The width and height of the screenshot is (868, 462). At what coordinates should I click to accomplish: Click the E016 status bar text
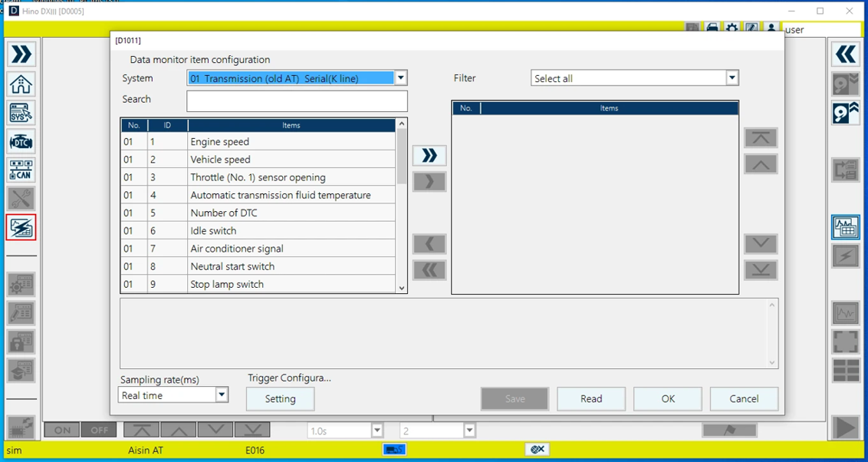pos(255,450)
